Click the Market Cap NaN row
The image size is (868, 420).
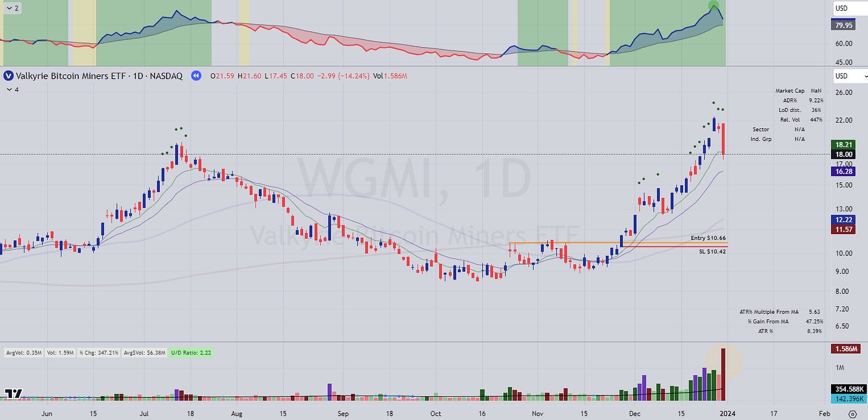click(x=799, y=91)
